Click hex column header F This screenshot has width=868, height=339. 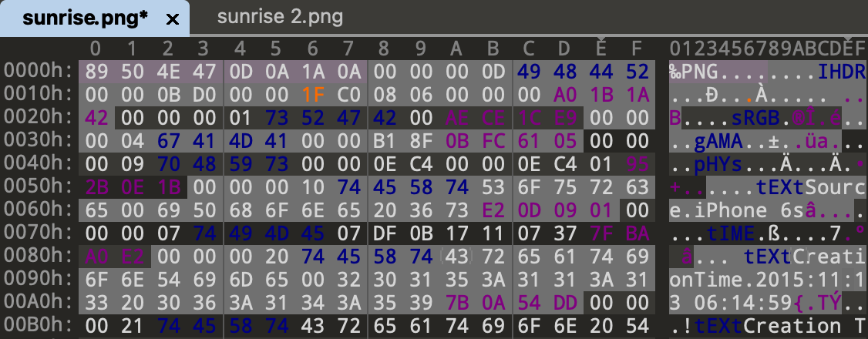636,49
